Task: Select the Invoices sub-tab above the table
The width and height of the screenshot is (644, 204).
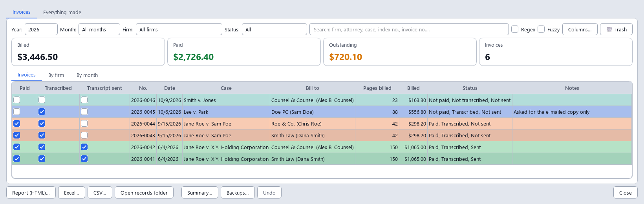Action: click(27, 75)
